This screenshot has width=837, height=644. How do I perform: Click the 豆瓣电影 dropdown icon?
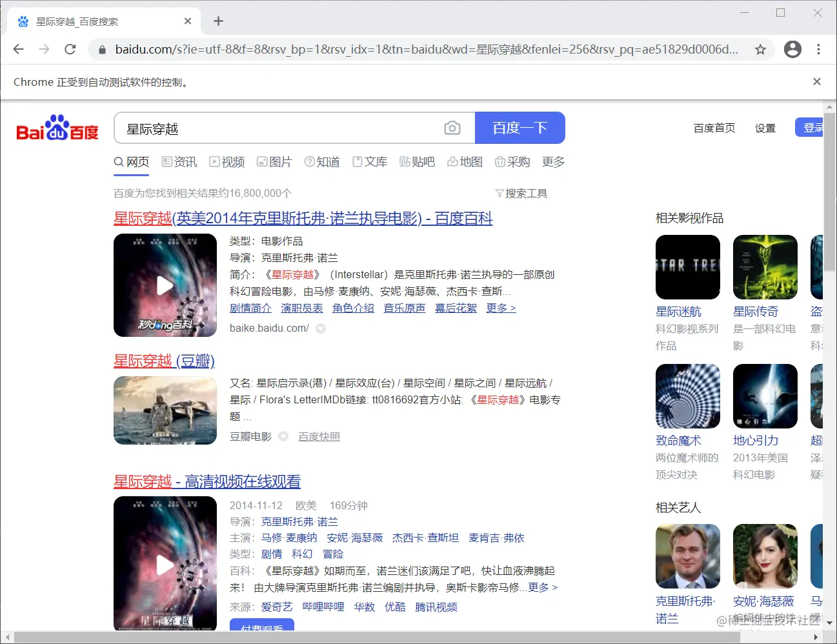click(x=283, y=437)
